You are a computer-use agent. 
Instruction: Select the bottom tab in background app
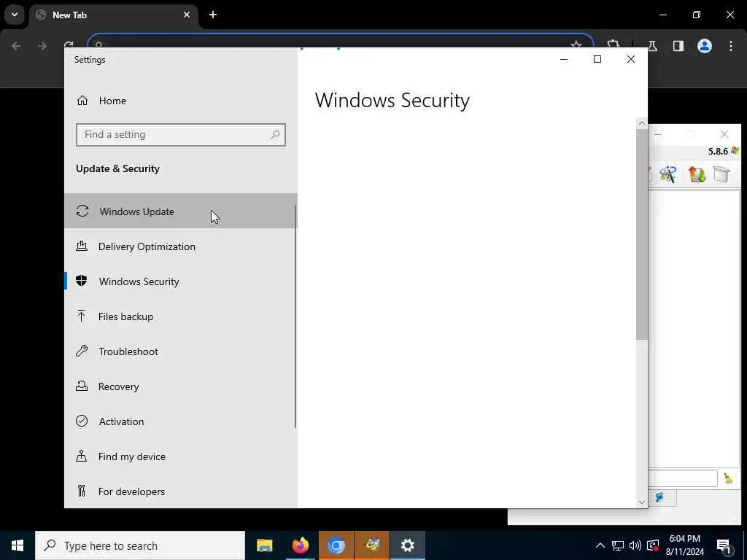(662, 497)
